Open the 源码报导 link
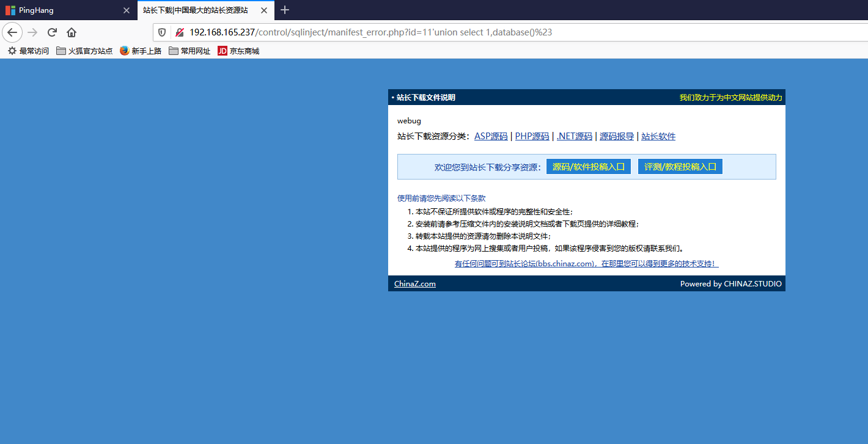Screen dimensions: 868x444 [617, 136]
